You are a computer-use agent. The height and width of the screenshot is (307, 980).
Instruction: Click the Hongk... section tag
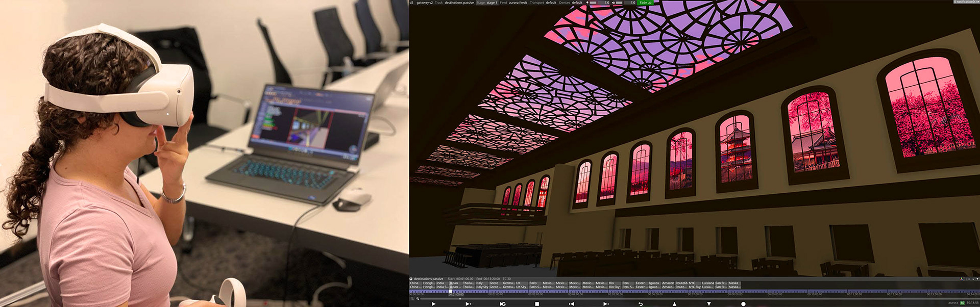point(429,283)
